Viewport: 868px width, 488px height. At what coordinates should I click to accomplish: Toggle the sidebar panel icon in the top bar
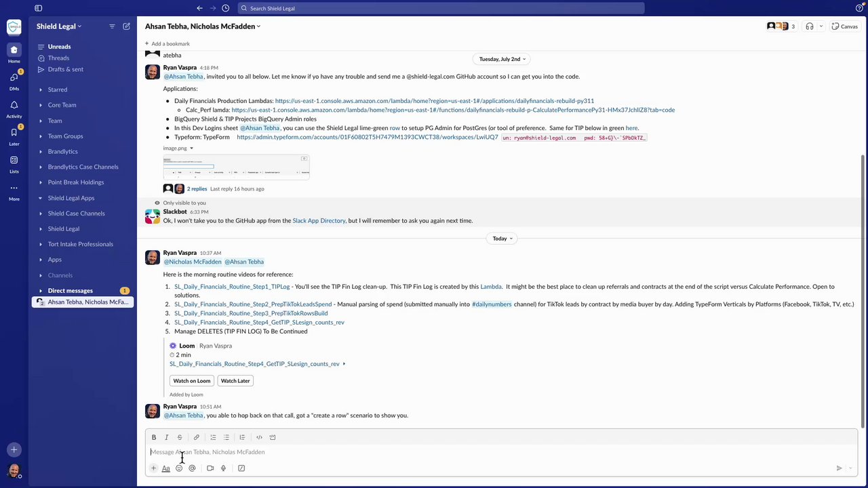point(38,8)
